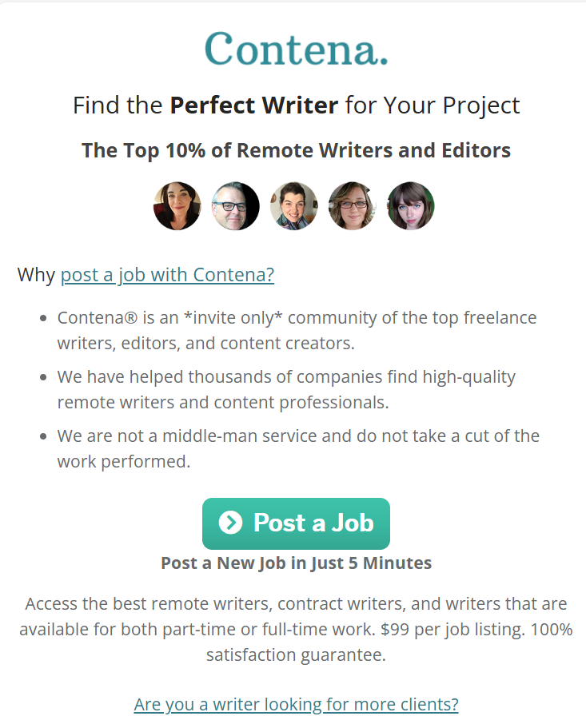Click the 'Access the best remote writers' paragraph
586x728 pixels.
pyautogui.click(x=297, y=629)
